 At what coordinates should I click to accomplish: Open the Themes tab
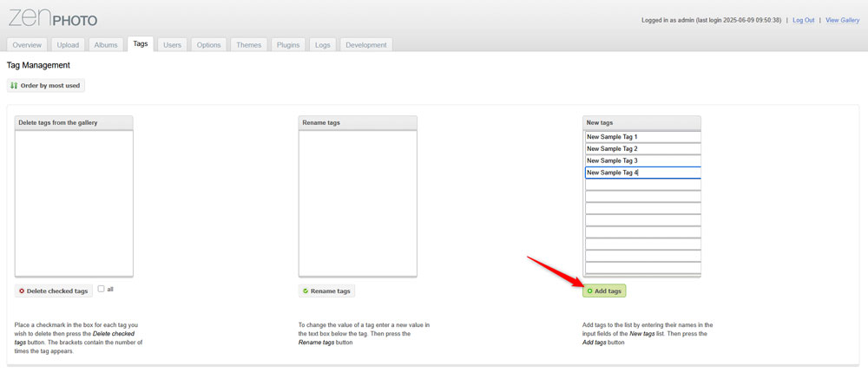(x=248, y=45)
